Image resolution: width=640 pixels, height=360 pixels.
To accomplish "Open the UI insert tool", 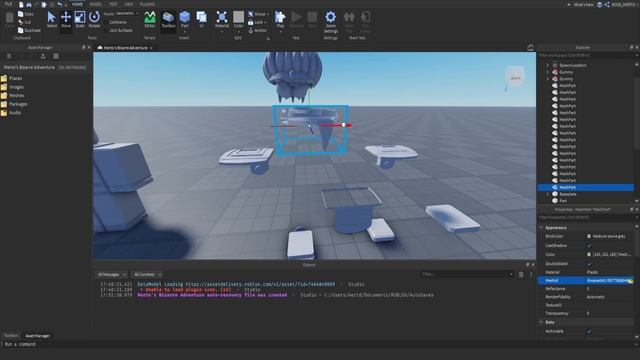I will [x=202, y=20].
